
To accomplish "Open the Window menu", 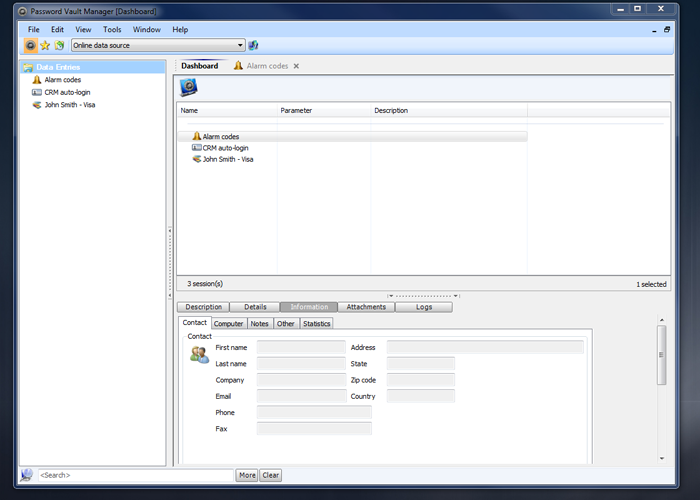I will click(146, 29).
